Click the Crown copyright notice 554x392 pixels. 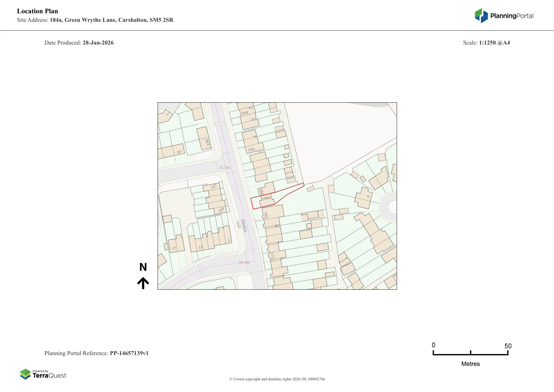277,379
